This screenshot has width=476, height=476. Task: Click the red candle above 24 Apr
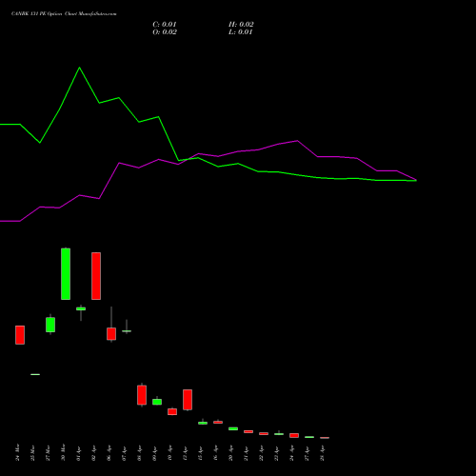294,435
